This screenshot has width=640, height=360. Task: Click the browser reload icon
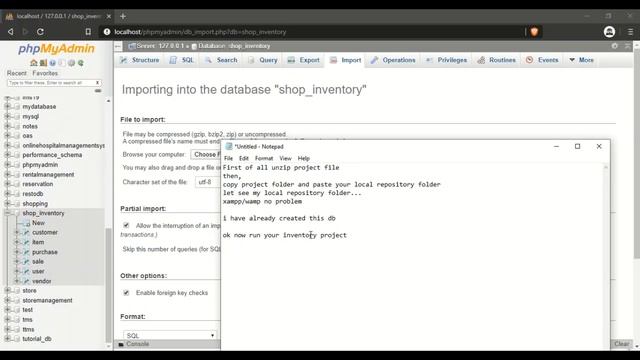pyautogui.click(x=40, y=32)
